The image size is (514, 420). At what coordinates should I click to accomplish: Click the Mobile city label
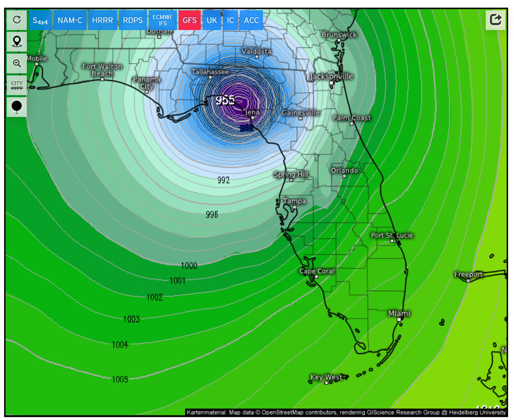37,59
